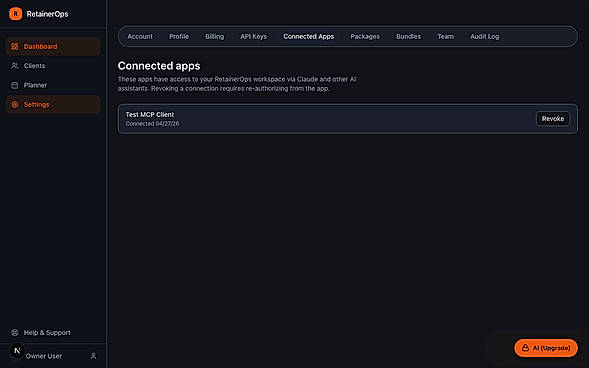
Task: Click the Connected apps heading
Action: point(159,66)
